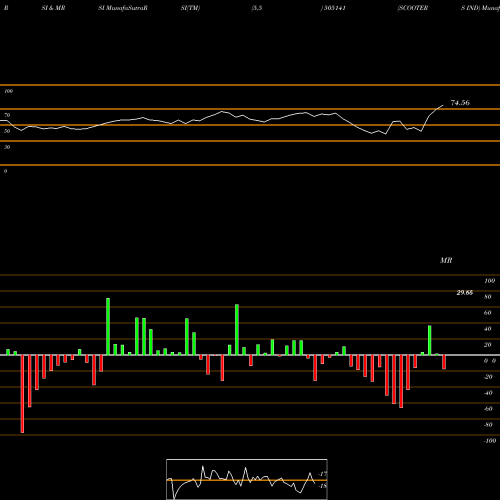Screen dimensions: 500x500
Task: Click the stock code 505141 in header
Action: tap(334, 8)
